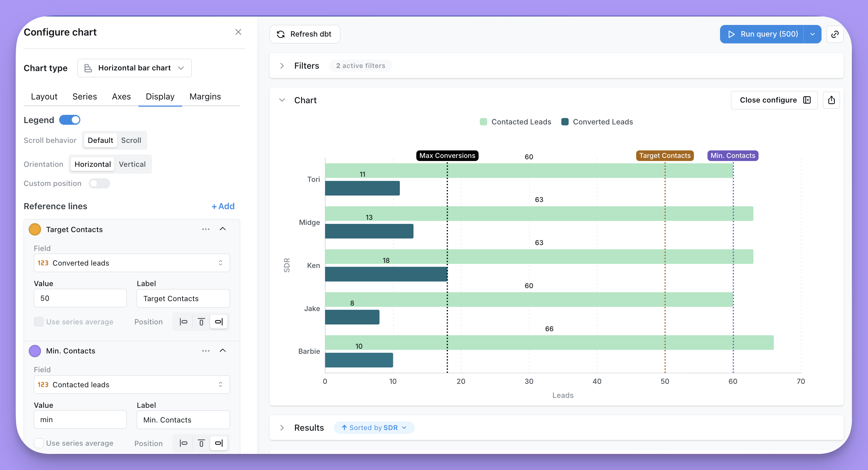The image size is (868, 470).
Task: Click the Target Contacts label input
Action: pos(183,298)
